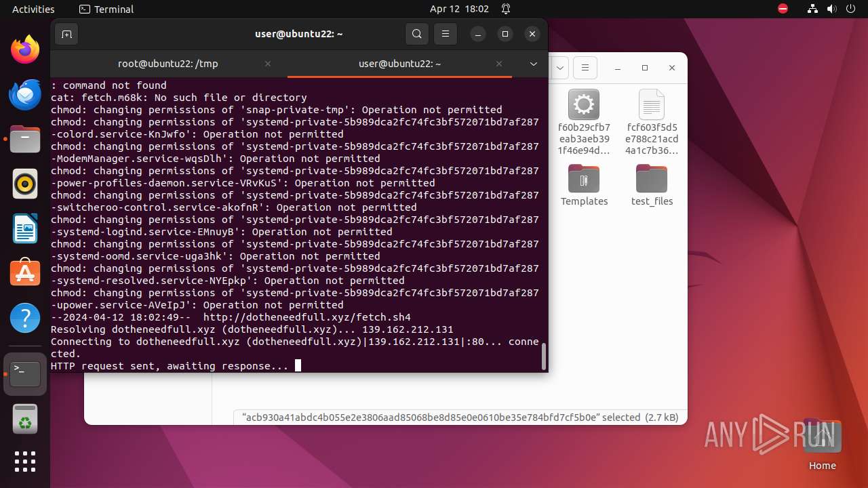Open the Terminal app menu in top bar
The height and width of the screenshot is (488, 868).
click(x=106, y=9)
